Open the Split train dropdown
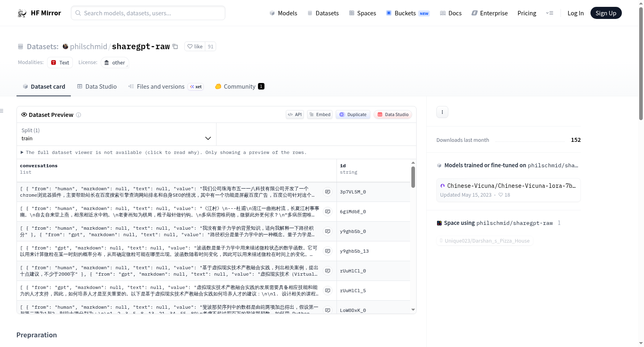 coord(117,134)
